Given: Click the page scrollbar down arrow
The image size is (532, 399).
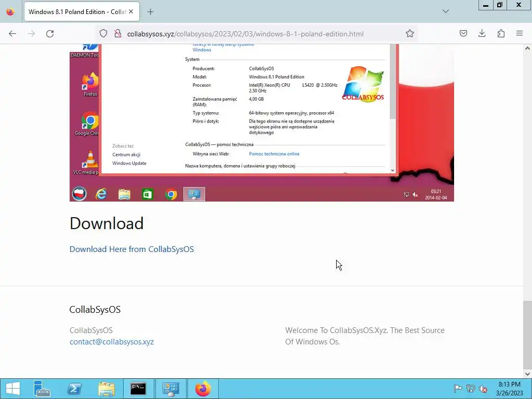Looking at the screenshot, I should [527, 374].
